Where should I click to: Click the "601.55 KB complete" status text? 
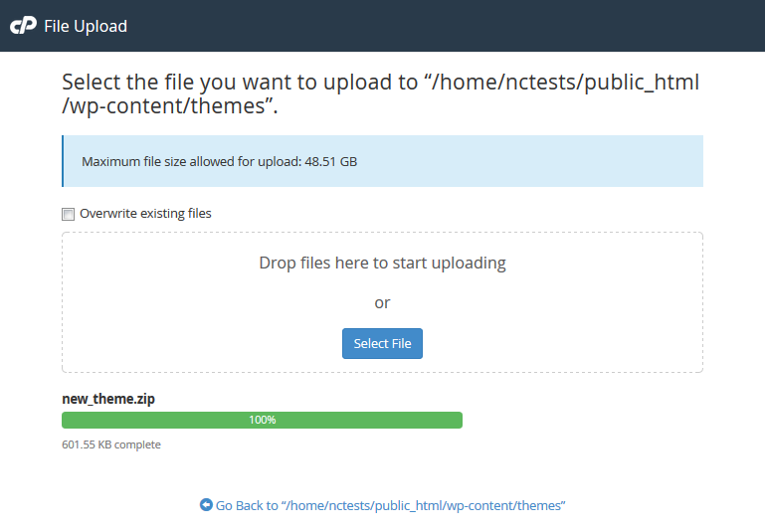[x=111, y=444]
